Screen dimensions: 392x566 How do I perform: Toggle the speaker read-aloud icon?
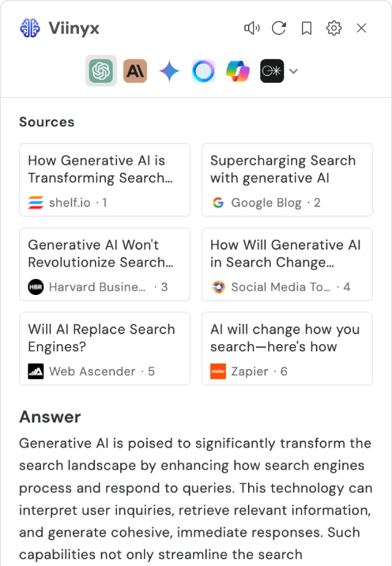pyautogui.click(x=252, y=28)
